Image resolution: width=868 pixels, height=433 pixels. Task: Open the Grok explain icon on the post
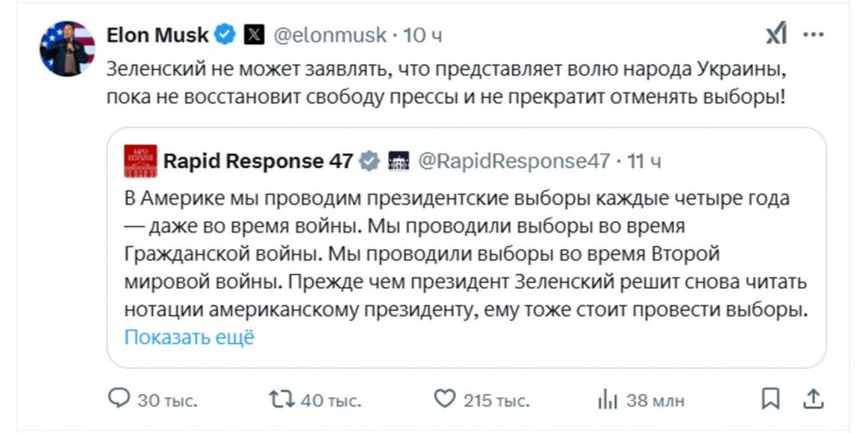[x=776, y=35]
